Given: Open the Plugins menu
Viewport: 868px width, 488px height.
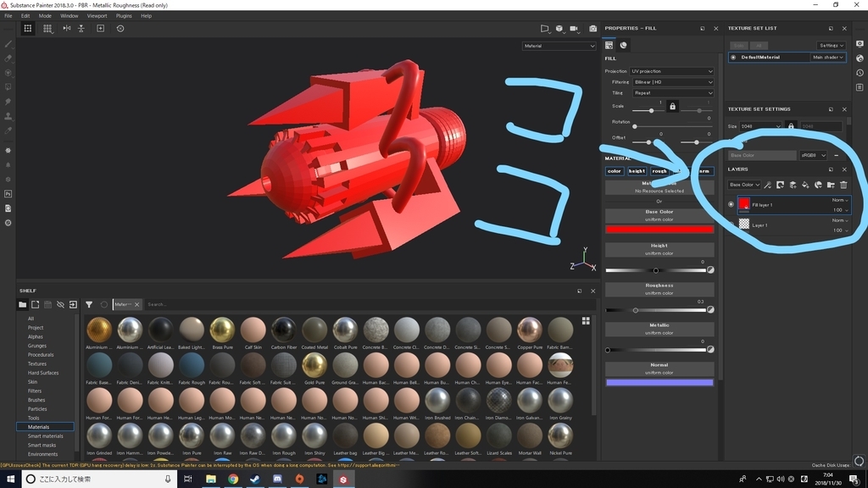Looking at the screenshot, I should tap(124, 15).
